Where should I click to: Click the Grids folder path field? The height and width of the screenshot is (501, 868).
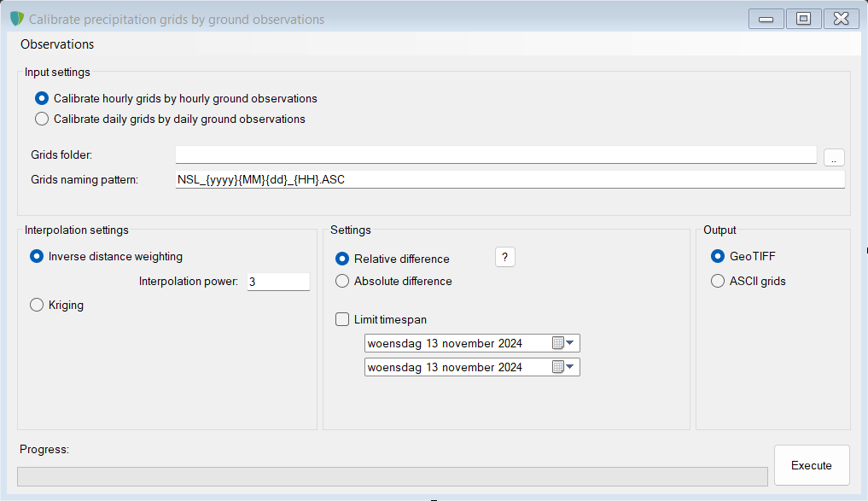[x=495, y=154]
